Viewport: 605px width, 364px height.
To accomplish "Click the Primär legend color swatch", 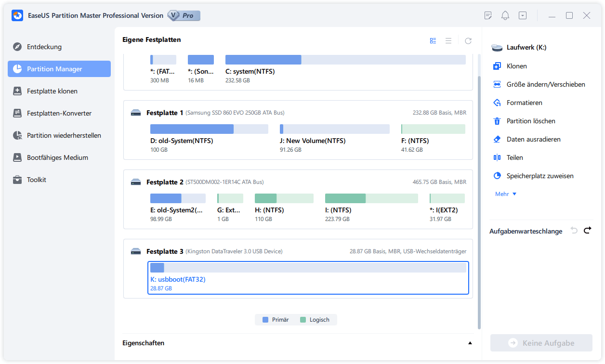I will [x=265, y=320].
